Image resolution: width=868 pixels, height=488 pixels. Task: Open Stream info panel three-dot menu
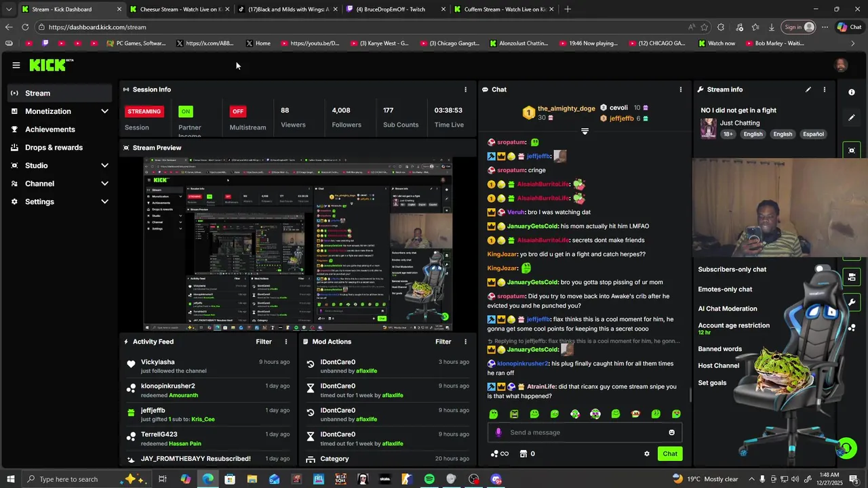tap(825, 89)
